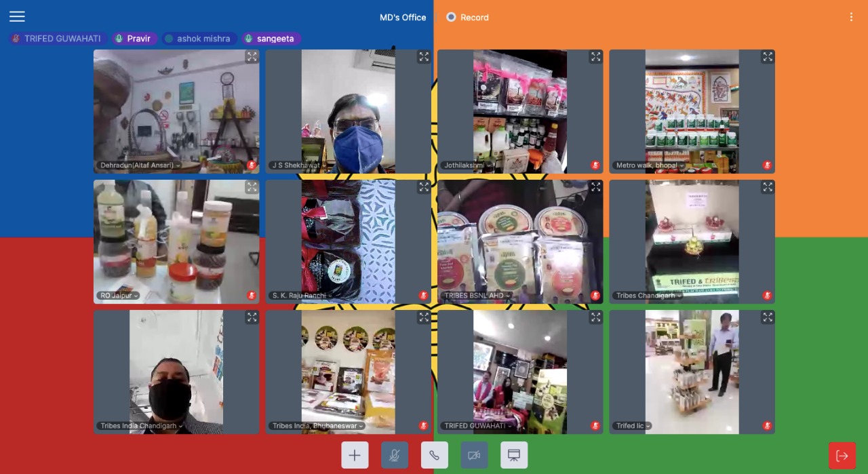Expand Dehradun(Altaf Ansari) video to fullscreen
The image size is (868, 474).
pyautogui.click(x=252, y=57)
